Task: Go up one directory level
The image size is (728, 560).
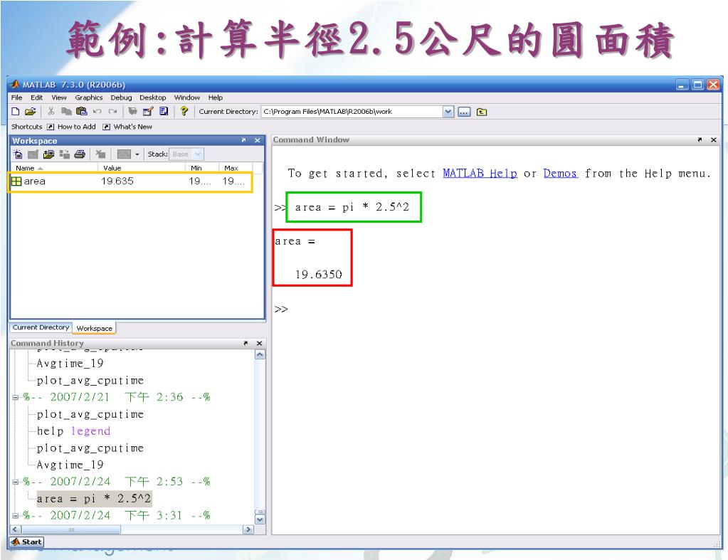Action: [482, 112]
